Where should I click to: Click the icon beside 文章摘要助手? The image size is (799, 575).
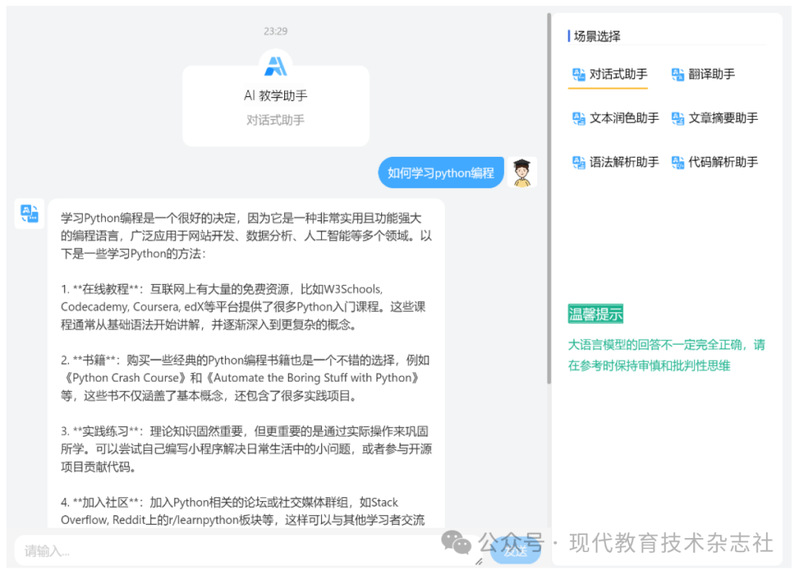[677, 118]
